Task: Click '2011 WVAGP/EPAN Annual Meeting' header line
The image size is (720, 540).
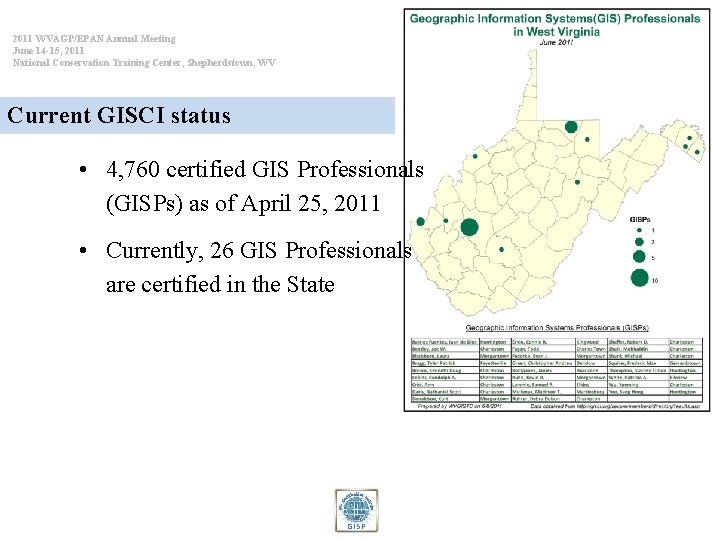Action: click(94, 39)
